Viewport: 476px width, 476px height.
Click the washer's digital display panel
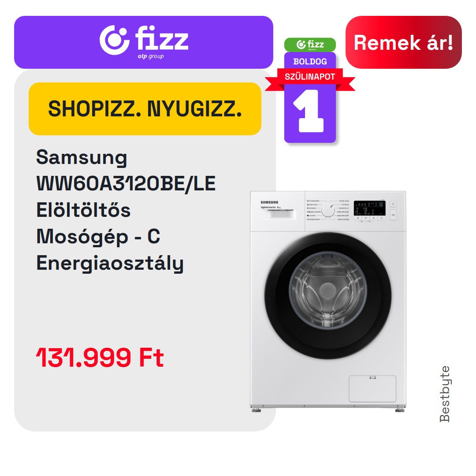pyautogui.click(x=370, y=208)
